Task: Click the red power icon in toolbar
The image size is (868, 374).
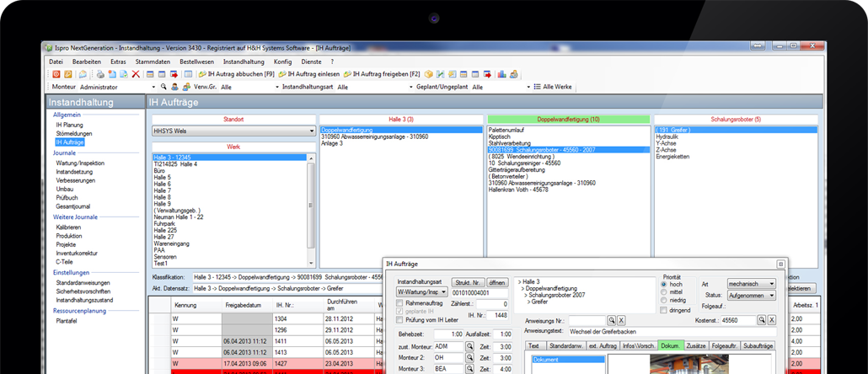Action: click(x=56, y=74)
